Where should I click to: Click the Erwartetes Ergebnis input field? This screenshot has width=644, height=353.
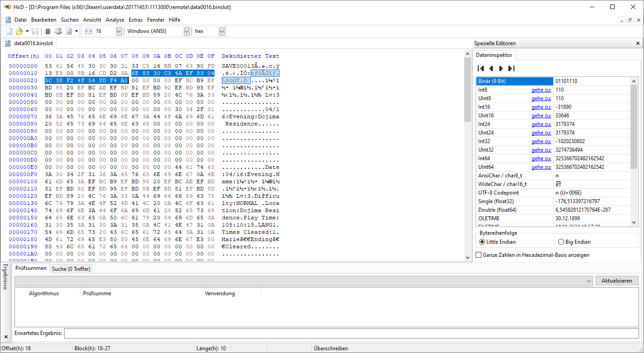352,333
